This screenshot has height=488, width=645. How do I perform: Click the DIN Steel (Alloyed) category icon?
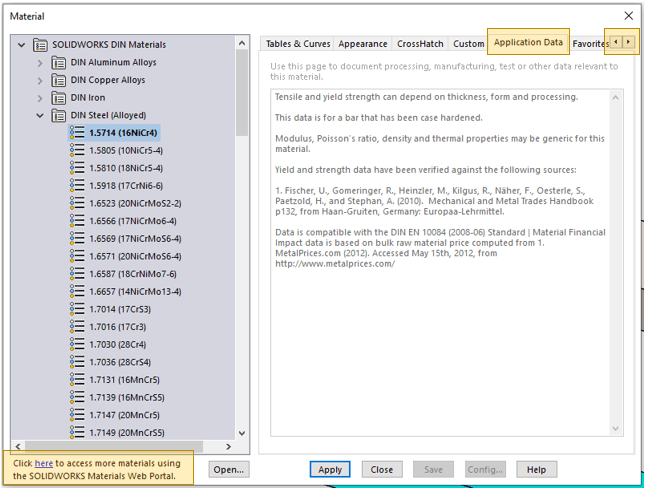tap(58, 116)
